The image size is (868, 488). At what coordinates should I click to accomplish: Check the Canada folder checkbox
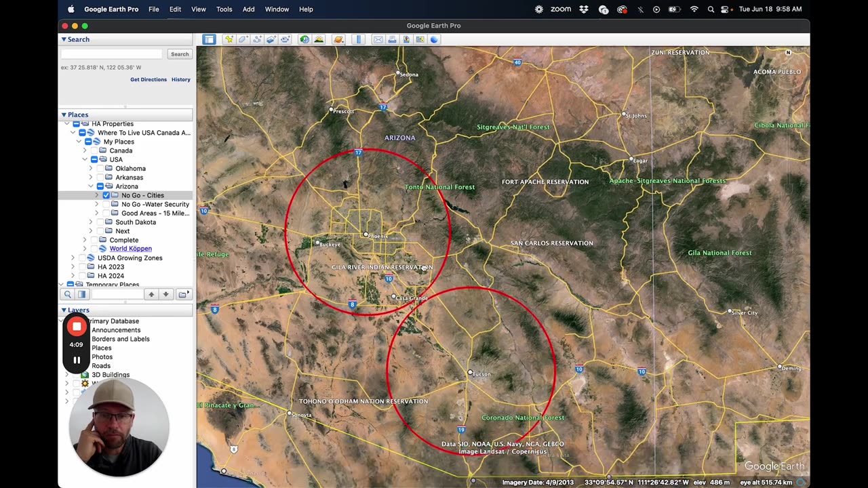click(94, 150)
